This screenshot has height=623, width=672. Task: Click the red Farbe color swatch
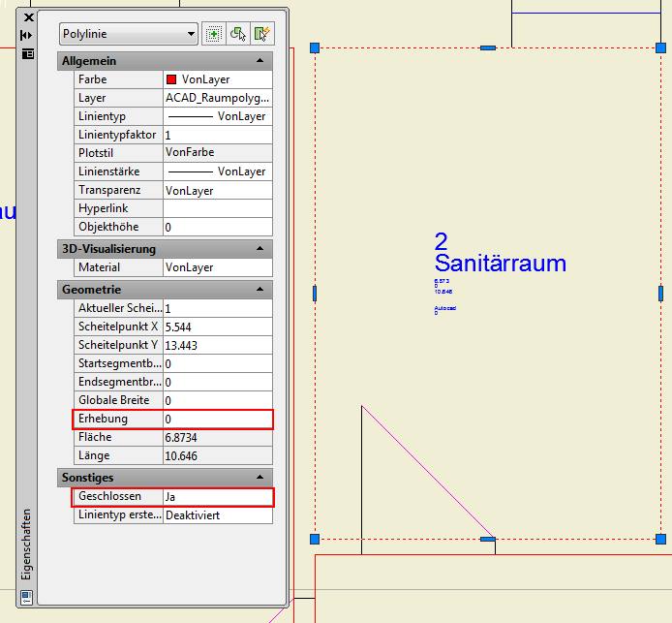[x=171, y=79]
